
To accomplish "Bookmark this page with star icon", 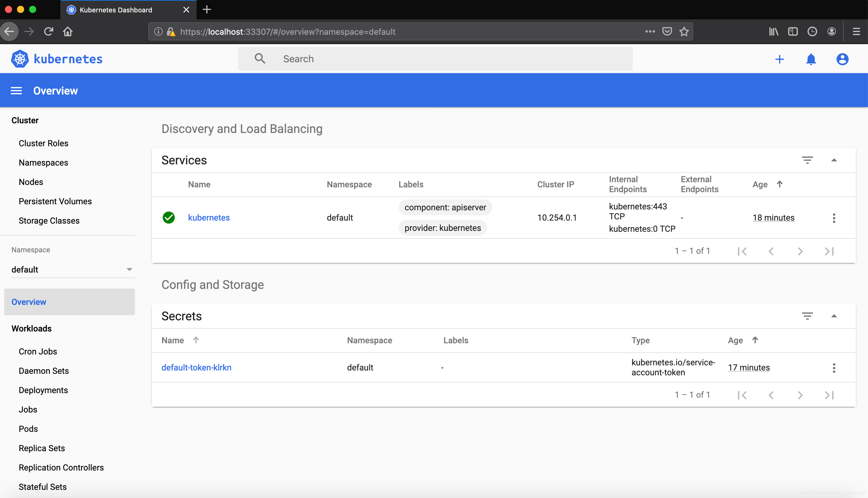I will 684,31.
